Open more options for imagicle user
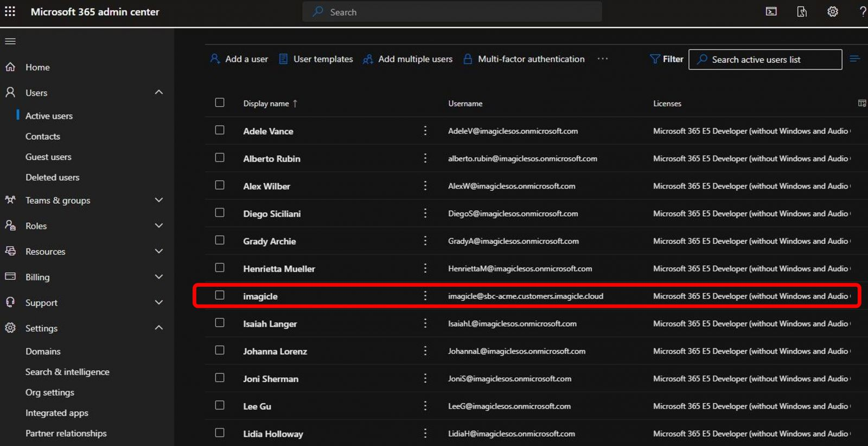The image size is (868, 446). [x=425, y=296]
